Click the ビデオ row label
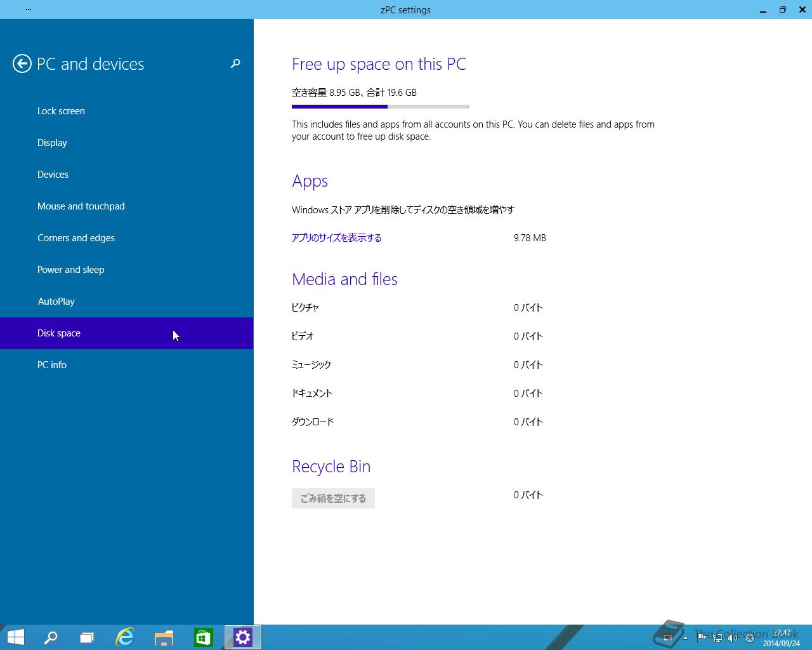 [x=303, y=336]
